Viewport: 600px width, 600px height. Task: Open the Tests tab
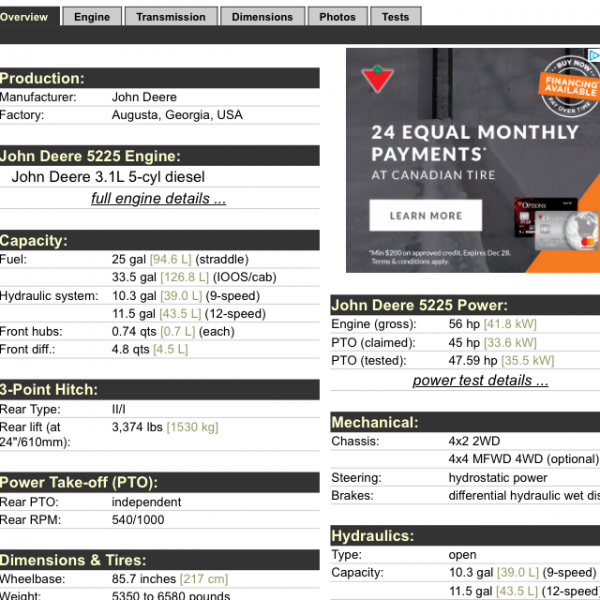[396, 16]
